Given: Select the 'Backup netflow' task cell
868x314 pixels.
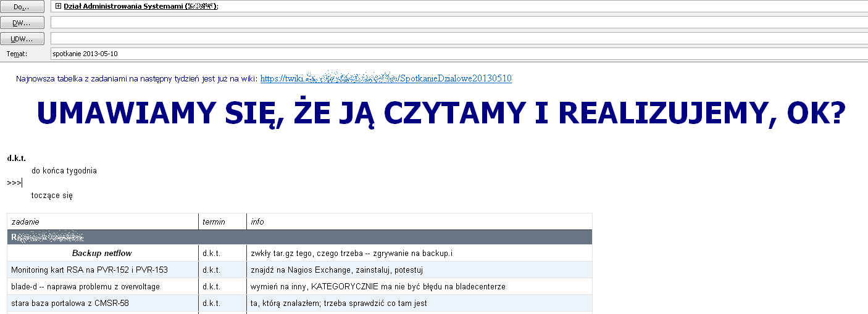Looking at the screenshot, I should 102,254.
